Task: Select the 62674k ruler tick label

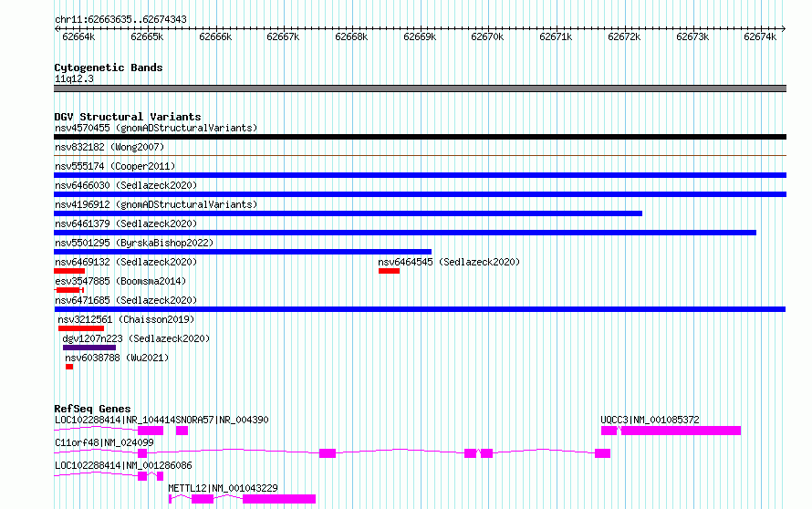Action: click(760, 36)
